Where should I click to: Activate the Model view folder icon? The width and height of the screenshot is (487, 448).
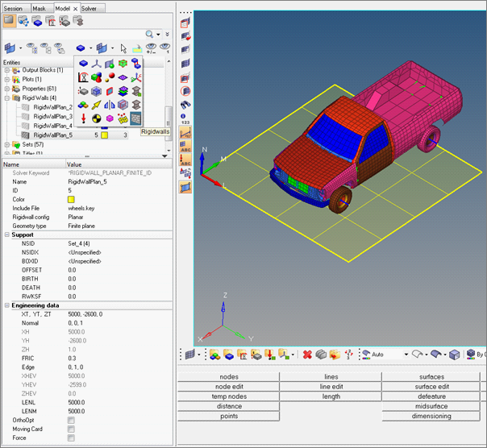(10, 21)
